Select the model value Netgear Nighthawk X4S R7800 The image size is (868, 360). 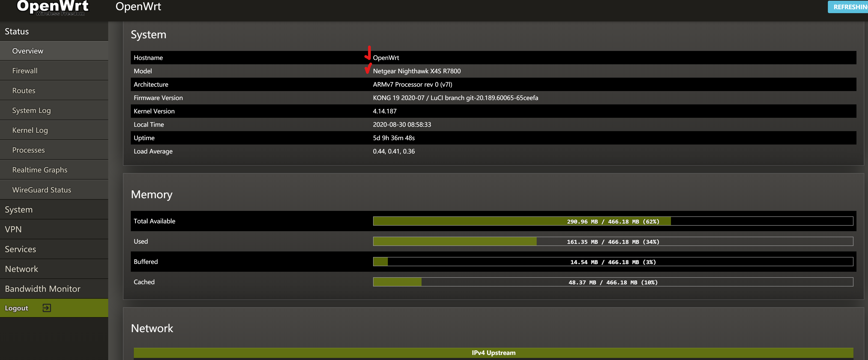point(416,71)
